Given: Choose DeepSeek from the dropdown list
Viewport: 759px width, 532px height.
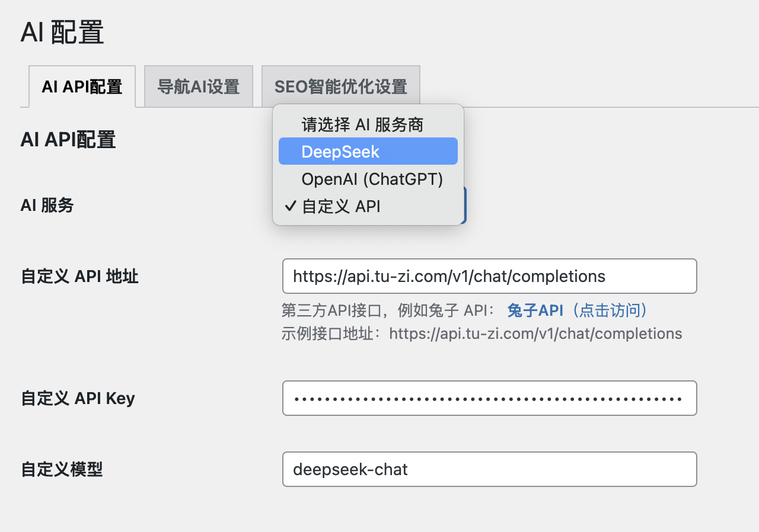Looking at the screenshot, I should pyautogui.click(x=368, y=151).
